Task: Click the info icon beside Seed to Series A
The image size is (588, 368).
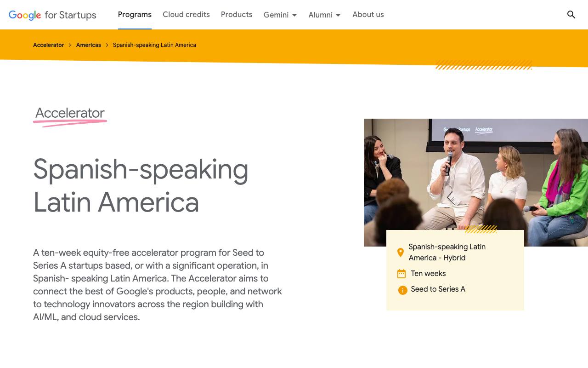Action: tap(403, 290)
